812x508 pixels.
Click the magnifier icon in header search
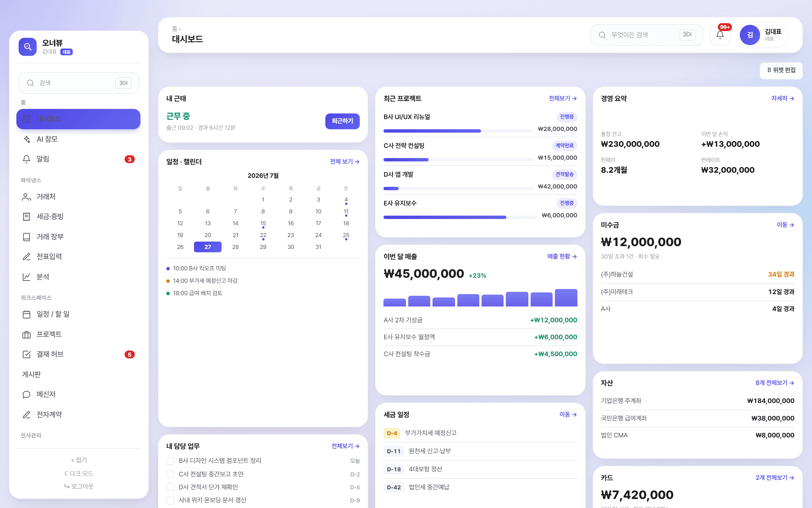pos(602,35)
